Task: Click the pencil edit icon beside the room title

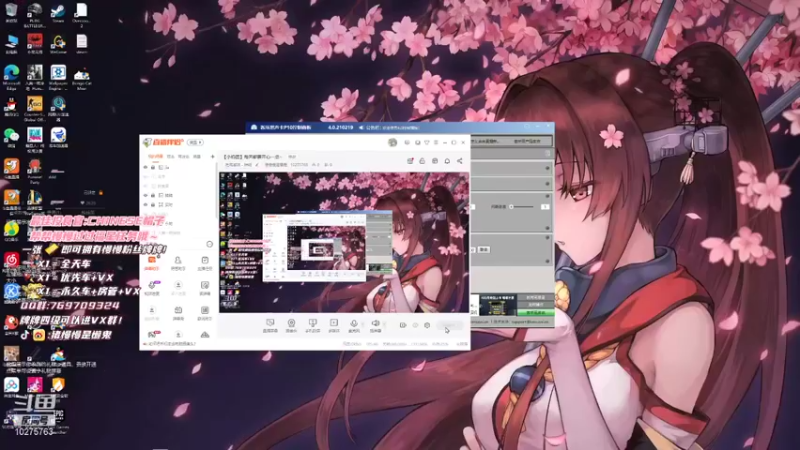Action: point(257,165)
